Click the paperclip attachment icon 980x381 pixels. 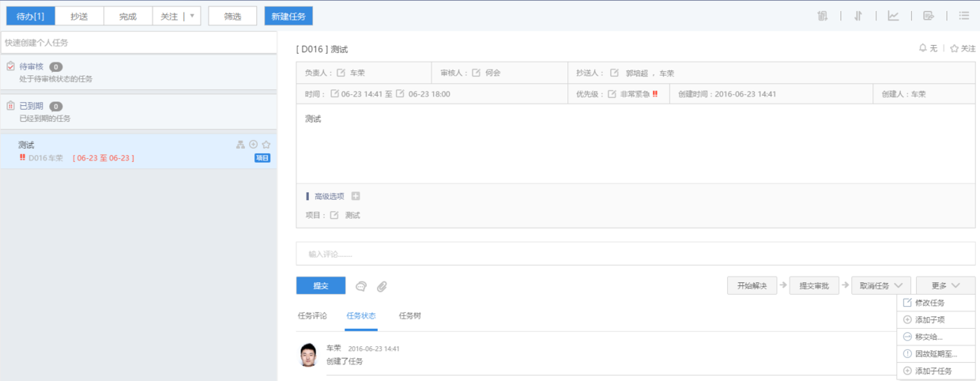pyautogui.click(x=382, y=286)
